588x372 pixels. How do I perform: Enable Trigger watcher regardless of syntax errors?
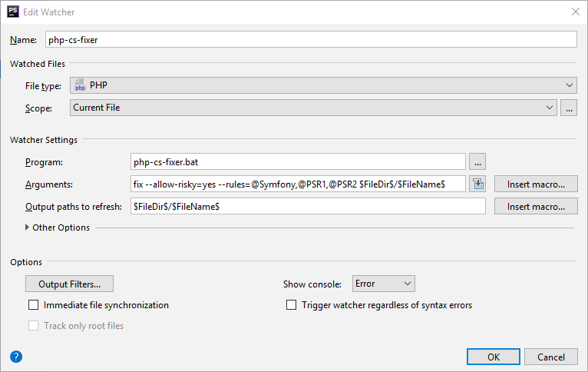coord(291,305)
